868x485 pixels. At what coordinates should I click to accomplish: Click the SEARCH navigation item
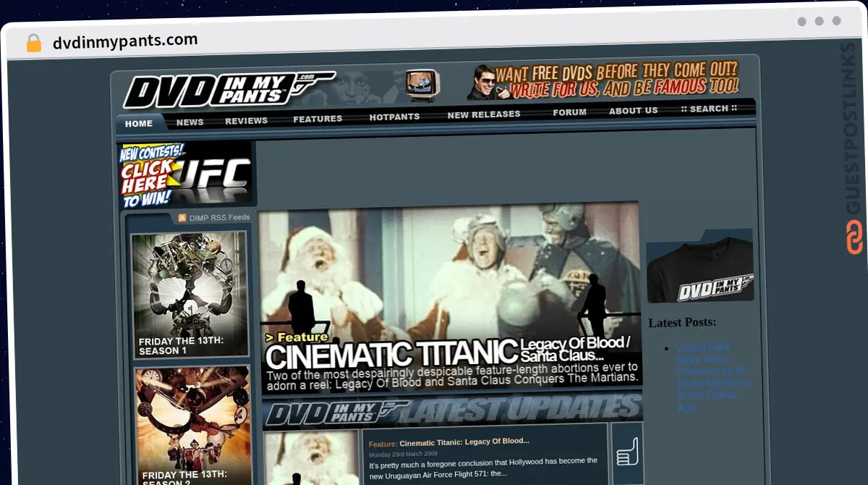(709, 109)
